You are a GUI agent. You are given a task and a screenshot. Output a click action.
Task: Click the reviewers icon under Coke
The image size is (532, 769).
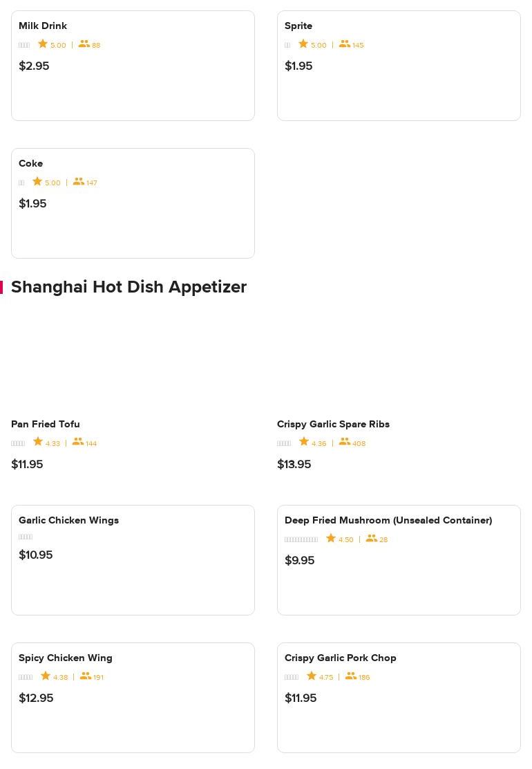79,182
